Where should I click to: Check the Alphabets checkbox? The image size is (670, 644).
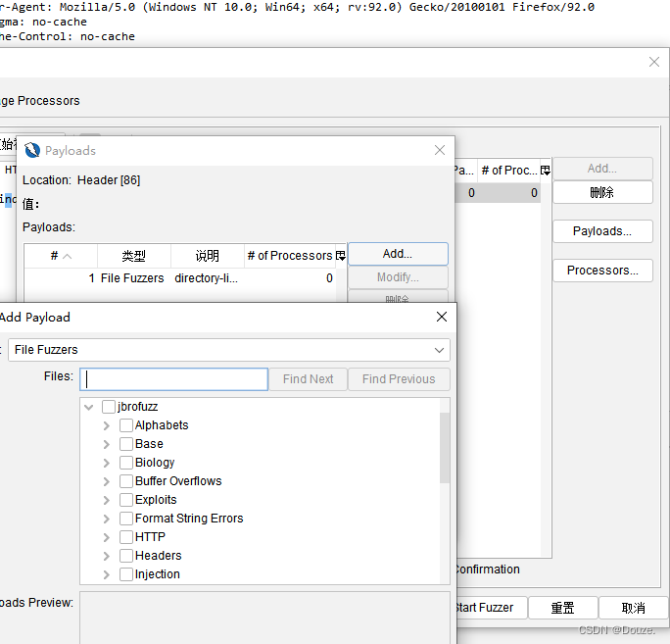tap(126, 425)
